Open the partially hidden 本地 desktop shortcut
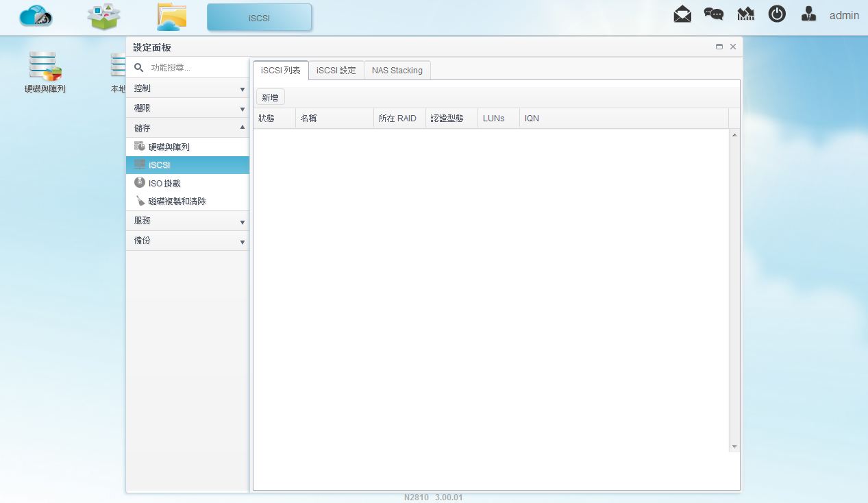The width and height of the screenshot is (868, 503). click(118, 72)
